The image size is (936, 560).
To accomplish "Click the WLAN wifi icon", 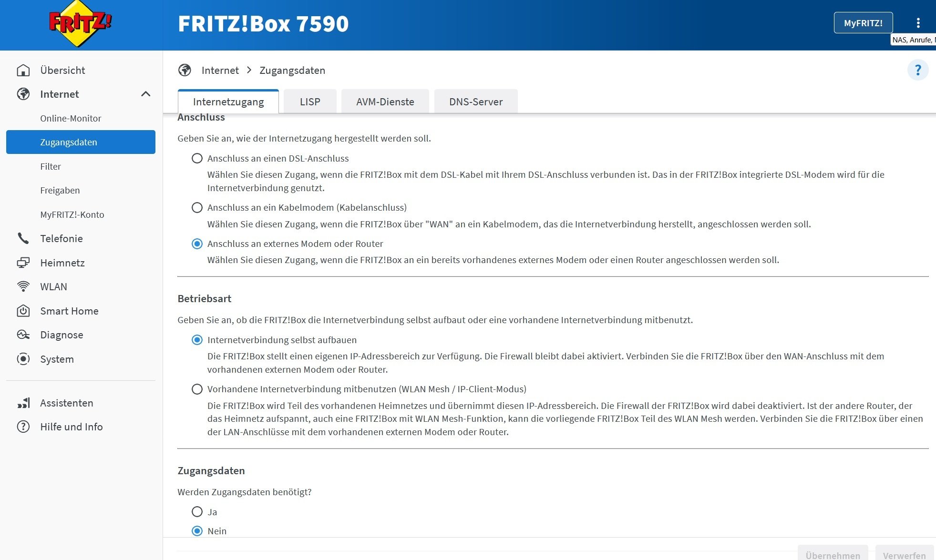I will pyautogui.click(x=23, y=286).
